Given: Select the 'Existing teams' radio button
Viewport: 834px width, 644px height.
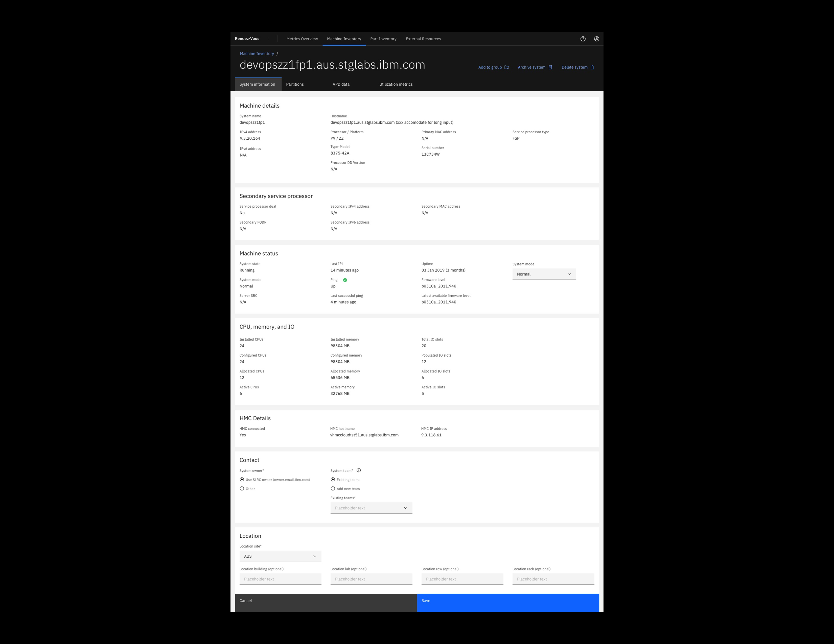Looking at the screenshot, I should [x=333, y=480].
